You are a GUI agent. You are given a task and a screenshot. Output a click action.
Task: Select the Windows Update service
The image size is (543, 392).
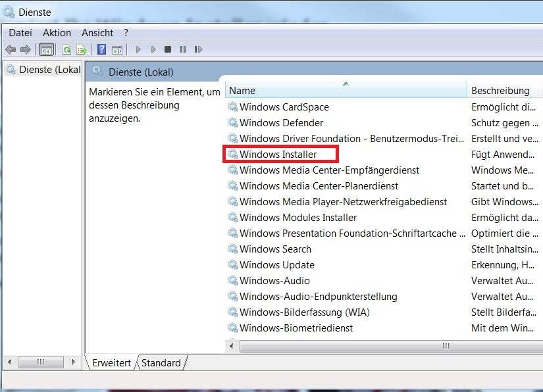(276, 264)
